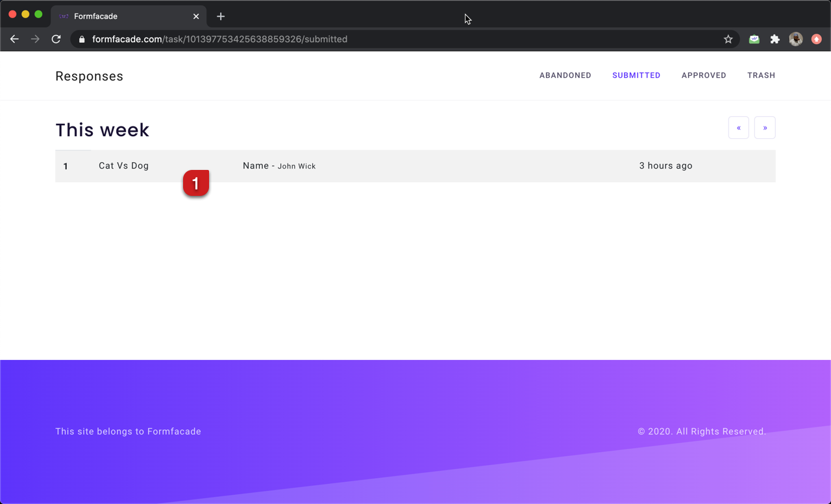Screen dimensions: 831x504
Task: Close the Formfacade tab
Action: click(x=196, y=16)
